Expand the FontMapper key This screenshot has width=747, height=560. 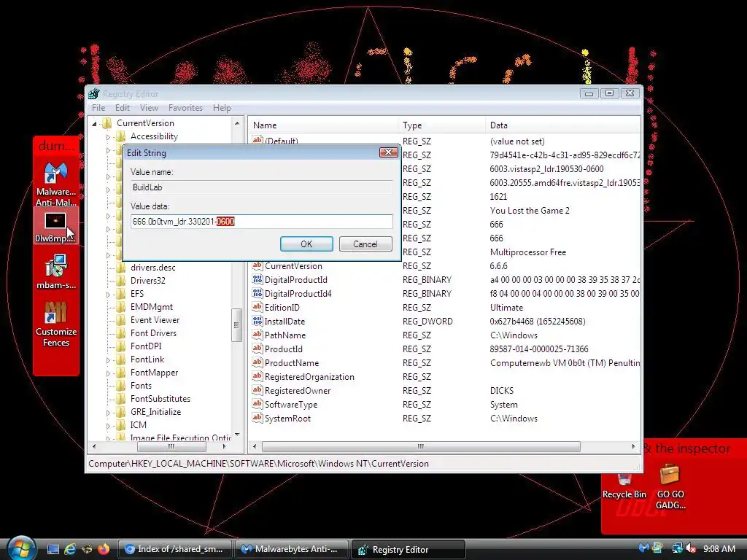[x=108, y=373]
